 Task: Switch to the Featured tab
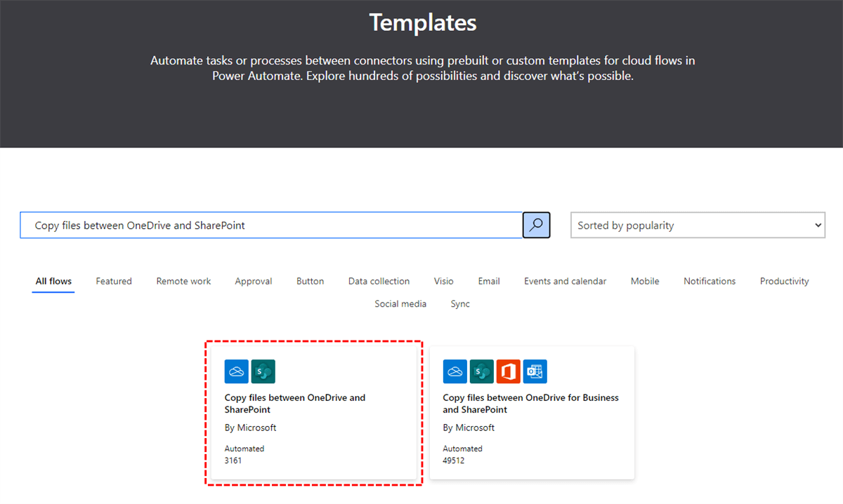pos(114,281)
